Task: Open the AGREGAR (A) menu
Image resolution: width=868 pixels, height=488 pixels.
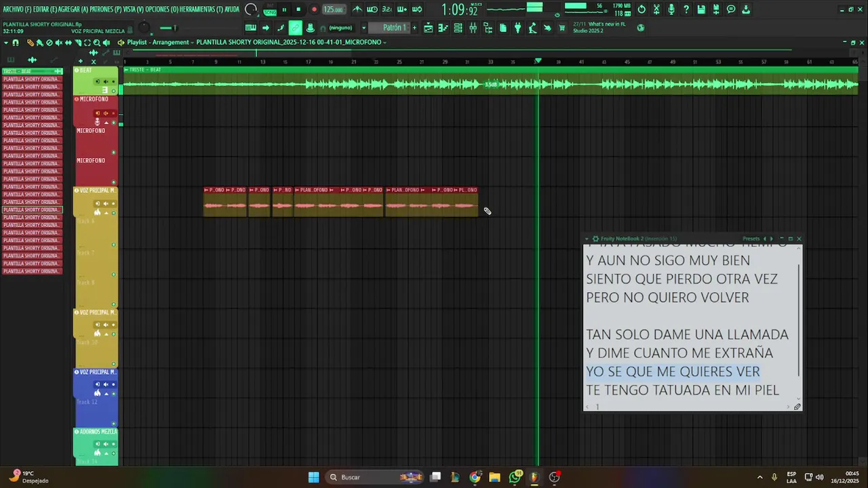Action: click(x=74, y=9)
